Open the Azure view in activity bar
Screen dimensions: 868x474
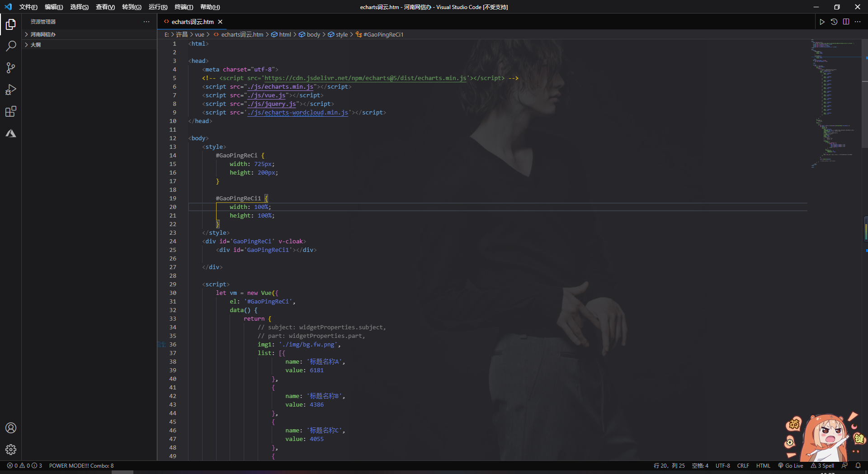pyautogui.click(x=11, y=133)
